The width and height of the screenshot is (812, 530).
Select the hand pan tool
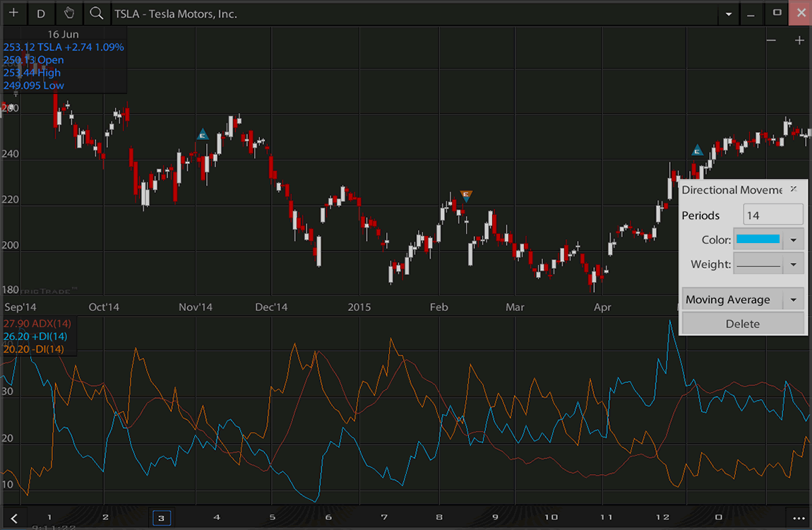(x=68, y=13)
